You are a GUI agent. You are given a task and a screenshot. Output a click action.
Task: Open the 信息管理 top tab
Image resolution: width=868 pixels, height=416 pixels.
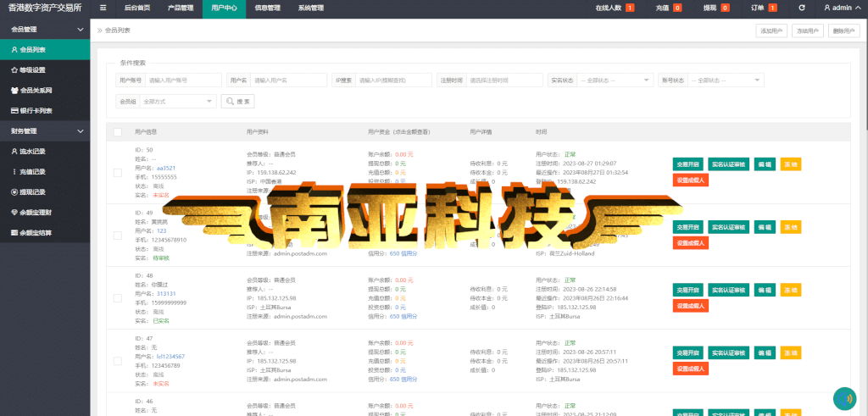coord(267,8)
